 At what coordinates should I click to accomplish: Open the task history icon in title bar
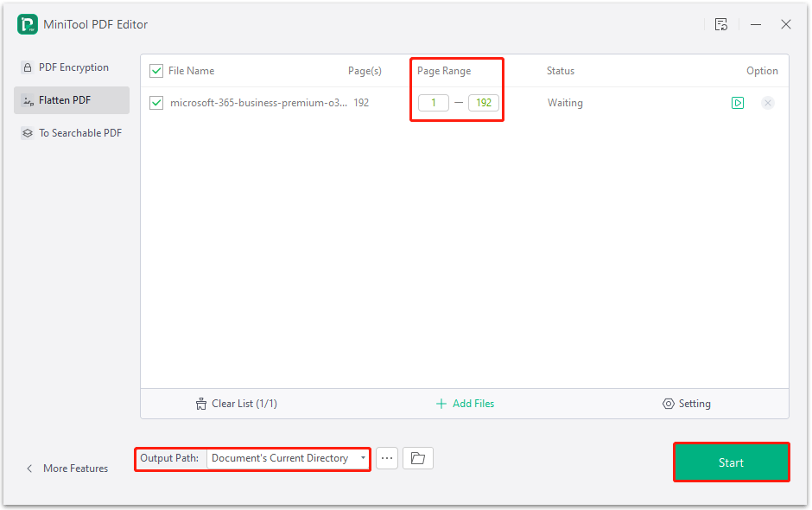(x=720, y=24)
